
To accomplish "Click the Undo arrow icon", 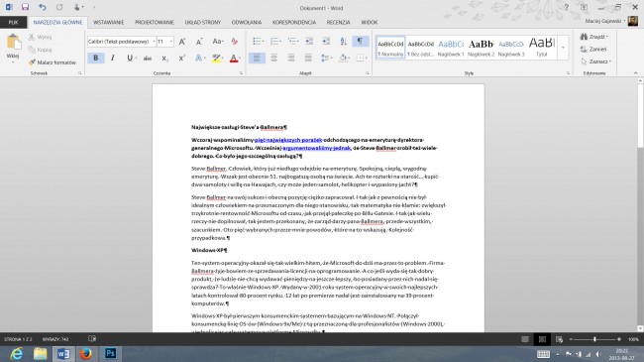I will 42,7.
